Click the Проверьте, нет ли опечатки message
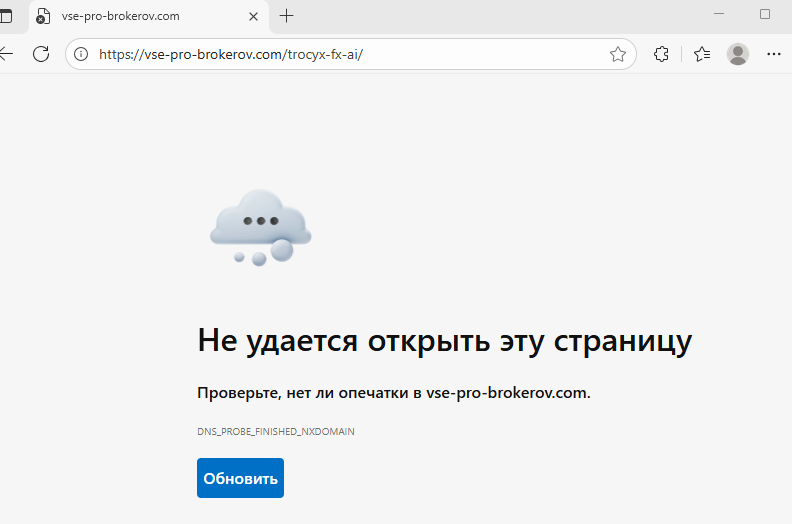The image size is (792, 524). pos(394,393)
